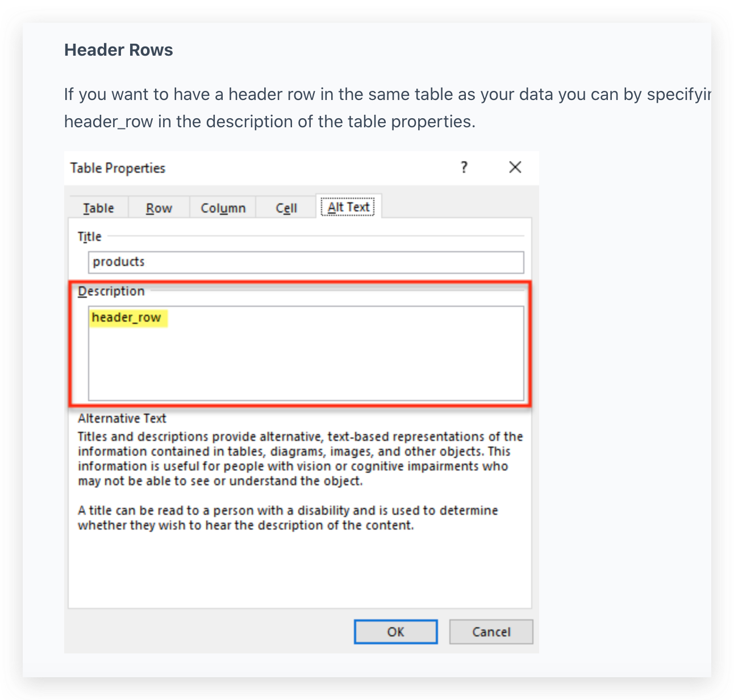Go to the Cell tab
This screenshot has height=700, width=734.
(286, 208)
